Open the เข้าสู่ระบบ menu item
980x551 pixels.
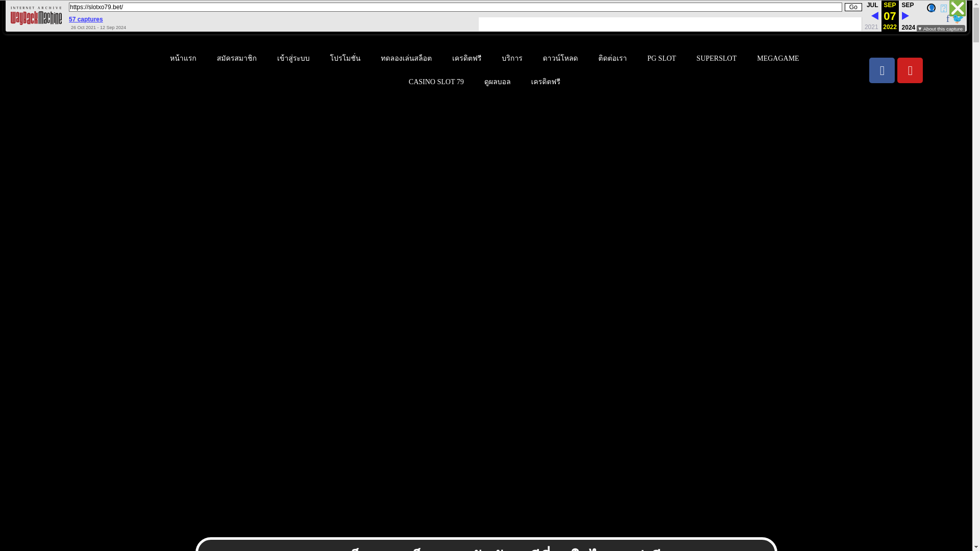293,59
